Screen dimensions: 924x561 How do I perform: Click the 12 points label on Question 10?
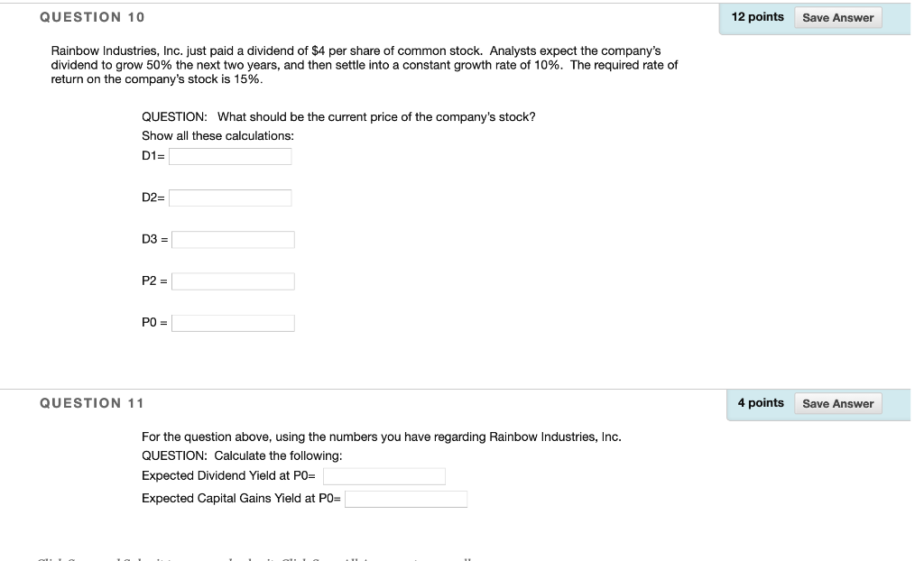coord(758,15)
